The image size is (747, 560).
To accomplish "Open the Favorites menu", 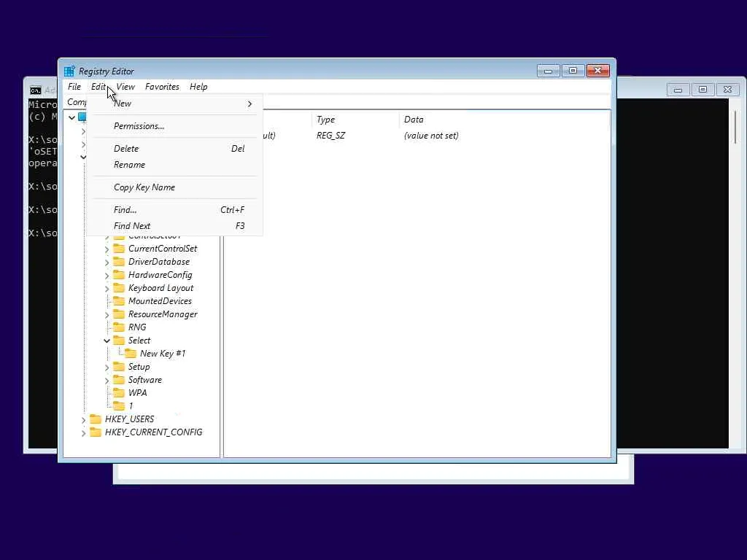I will pos(162,87).
